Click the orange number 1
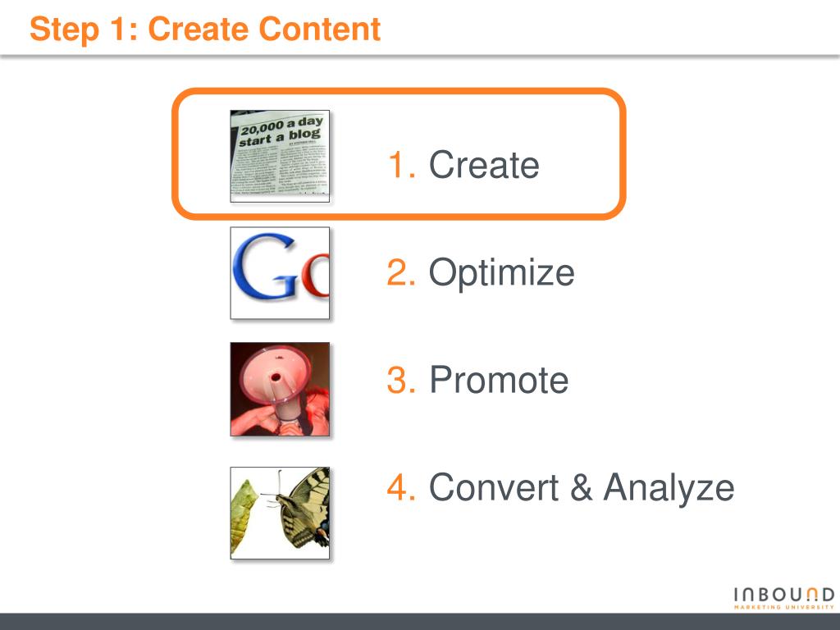 pyautogui.click(x=402, y=164)
